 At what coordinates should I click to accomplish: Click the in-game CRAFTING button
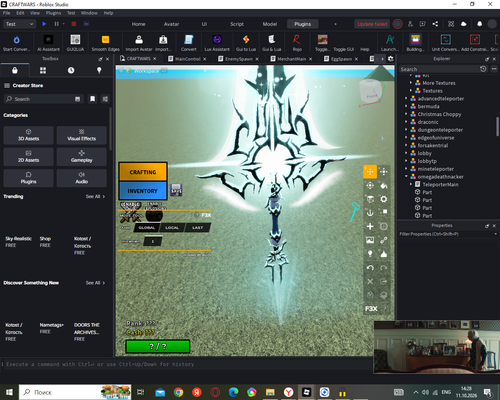[x=143, y=172]
